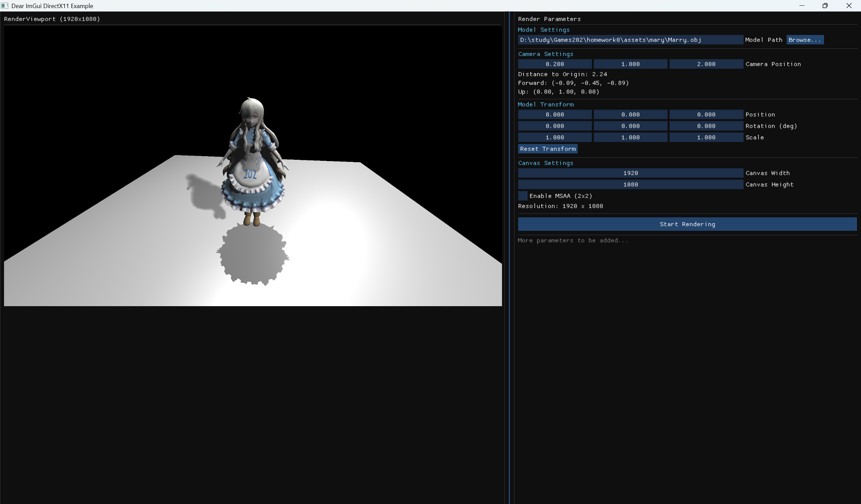Minimize the application window

pos(802,5)
